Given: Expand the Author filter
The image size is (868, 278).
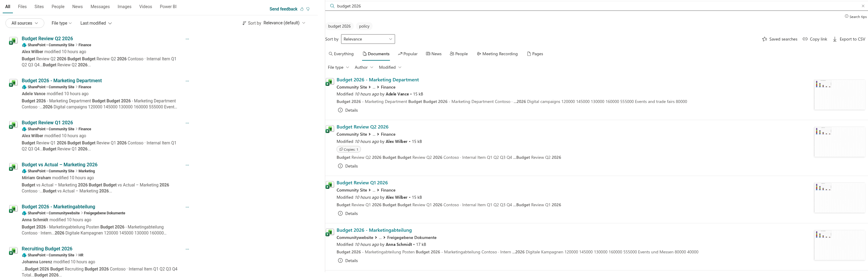Looking at the screenshot, I should [x=364, y=68].
